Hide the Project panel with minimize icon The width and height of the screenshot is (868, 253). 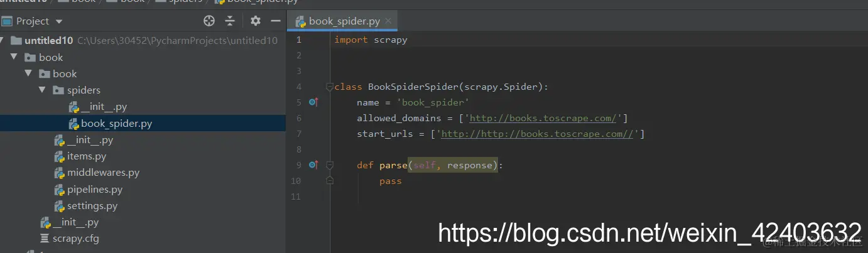[275, 21]
